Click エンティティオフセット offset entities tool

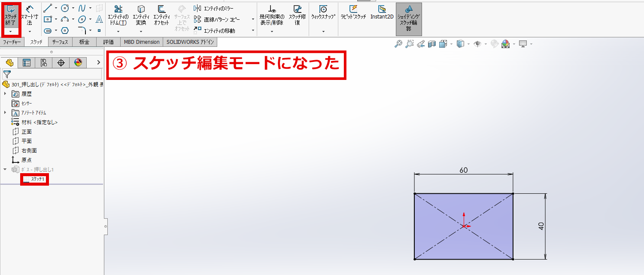[161, 16]
